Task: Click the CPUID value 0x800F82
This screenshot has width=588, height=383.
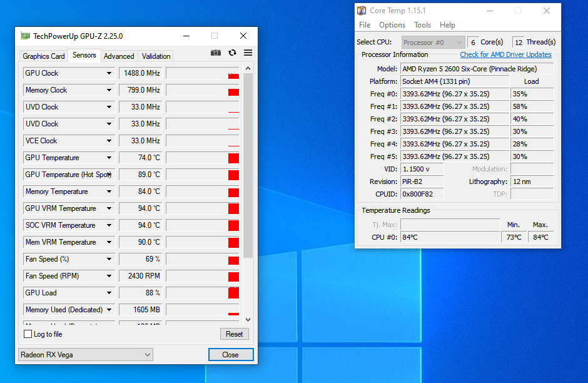Action: 422,194
